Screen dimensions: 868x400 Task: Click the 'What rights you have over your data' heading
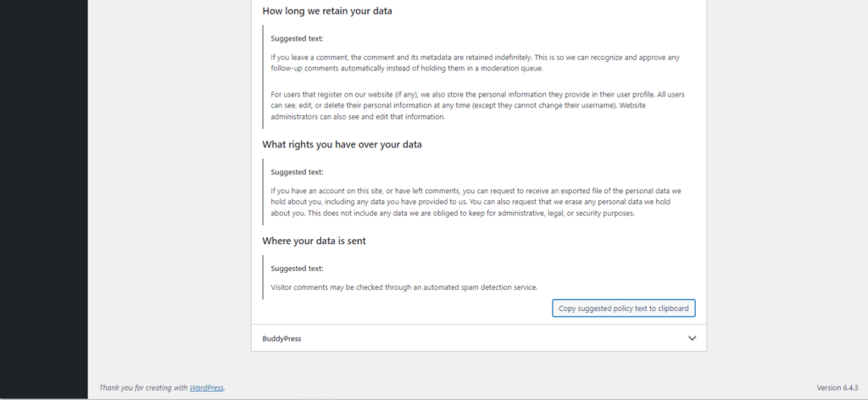pyautogui.click(x=342, y=145)
